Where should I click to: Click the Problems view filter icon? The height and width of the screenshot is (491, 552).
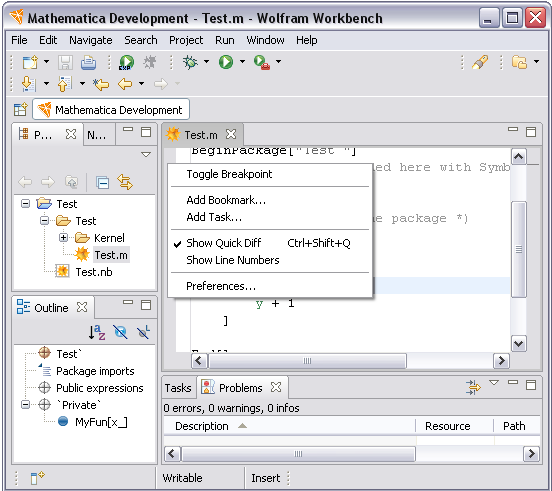(x=473, y=387)
